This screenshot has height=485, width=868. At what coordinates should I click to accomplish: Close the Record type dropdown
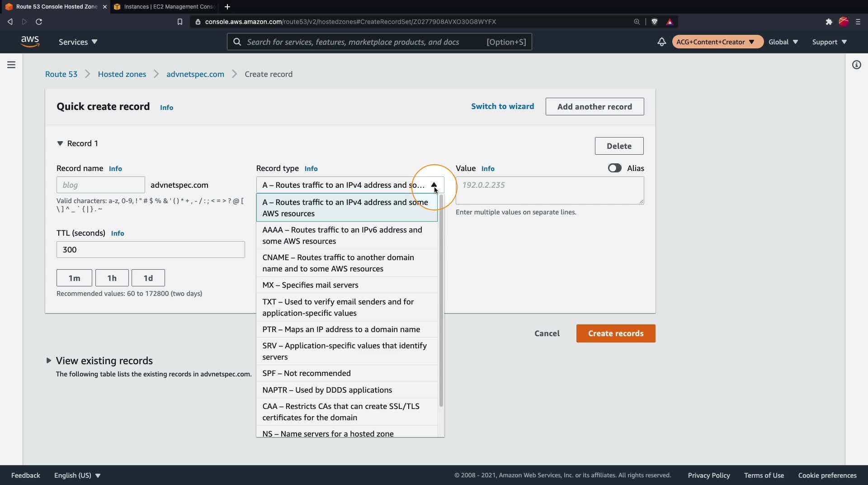click(x=434, y=185)
